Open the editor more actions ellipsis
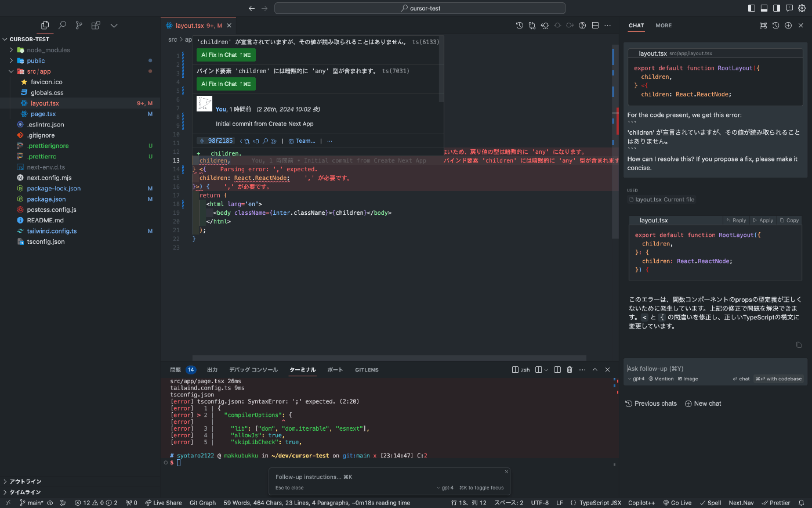 608,26
